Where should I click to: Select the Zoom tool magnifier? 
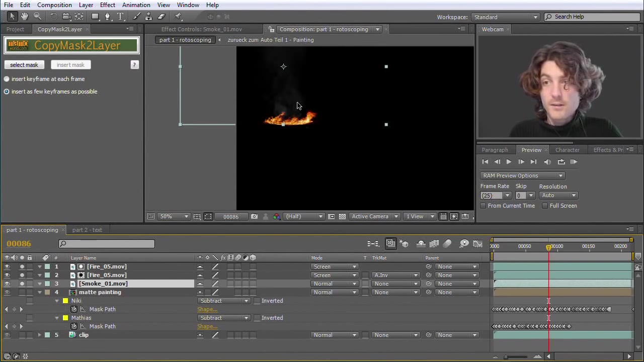[x=37, y=17]
